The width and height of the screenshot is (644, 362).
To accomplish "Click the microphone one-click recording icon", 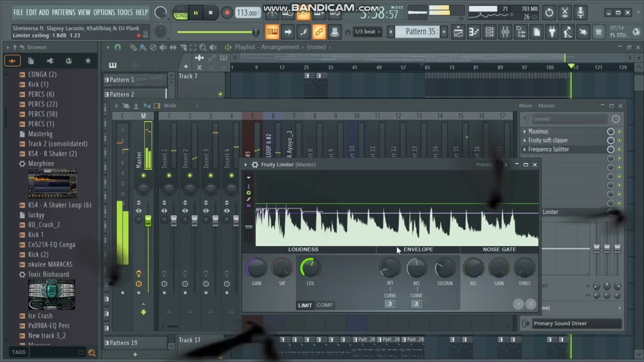I will pos(581,13).
